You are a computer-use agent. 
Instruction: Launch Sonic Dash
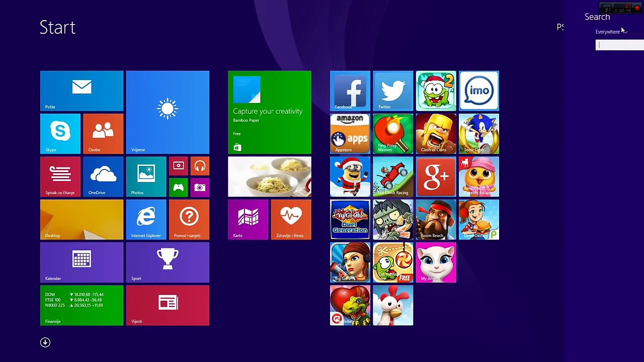[x=479, y=134]
